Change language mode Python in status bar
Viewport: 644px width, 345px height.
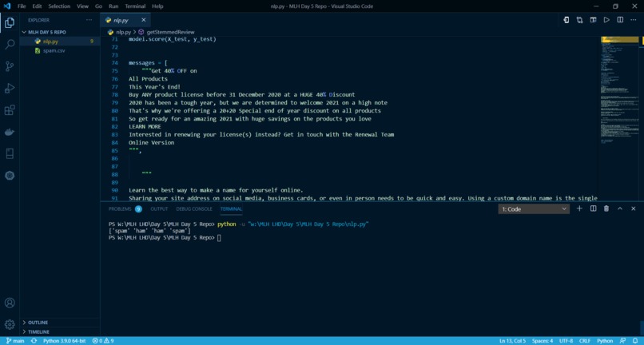605,341
